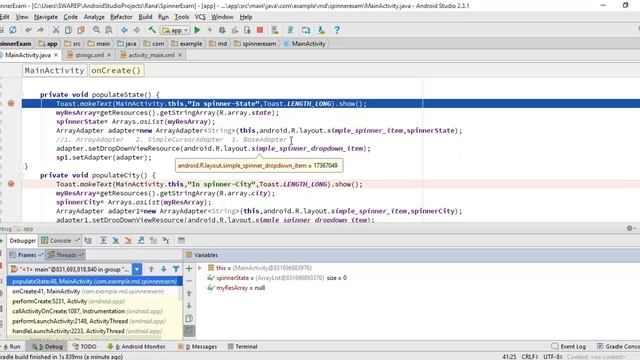Open the Terminal tool window
Image resolution: width=640 pixels, height=360 pixels.
tap(242, 346)
